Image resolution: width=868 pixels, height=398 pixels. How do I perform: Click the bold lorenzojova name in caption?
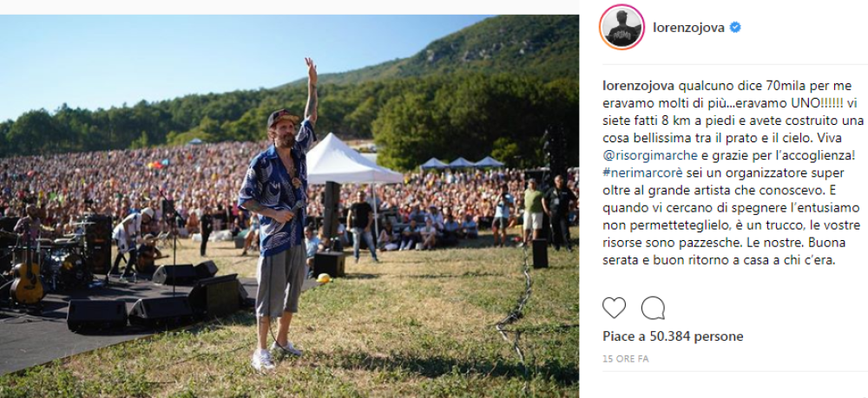[638, 86]
